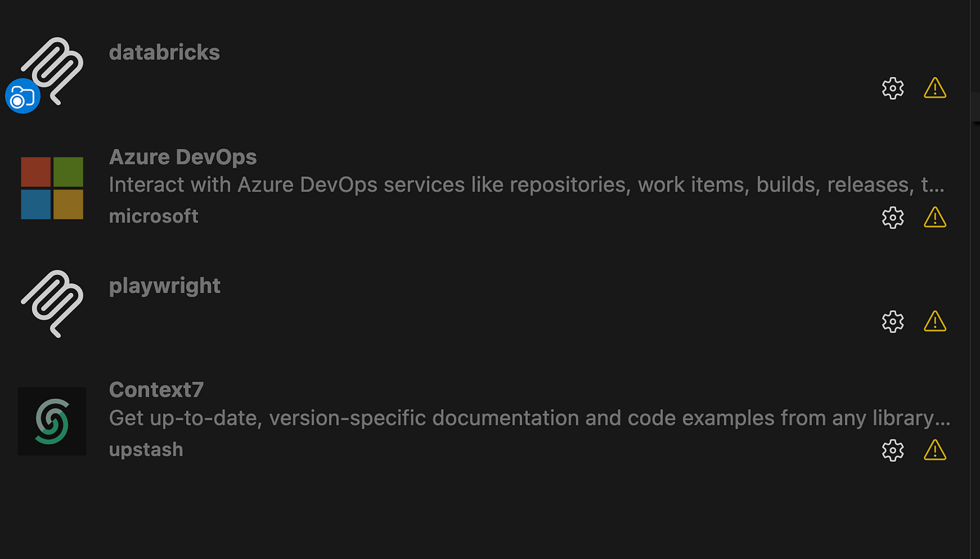Open settings gear for the Azure DevOps server
Screen dimensions: 980x559
click(x=892, y=217)
